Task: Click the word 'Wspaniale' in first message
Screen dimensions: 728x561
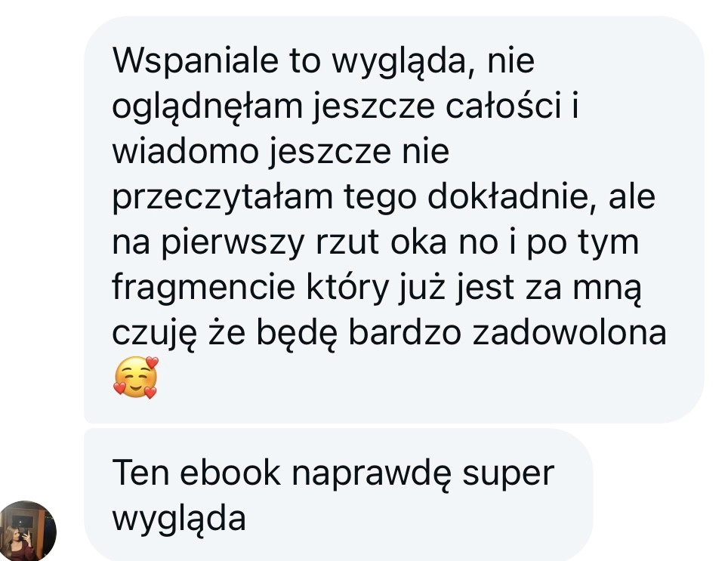Action: [196, 61]
